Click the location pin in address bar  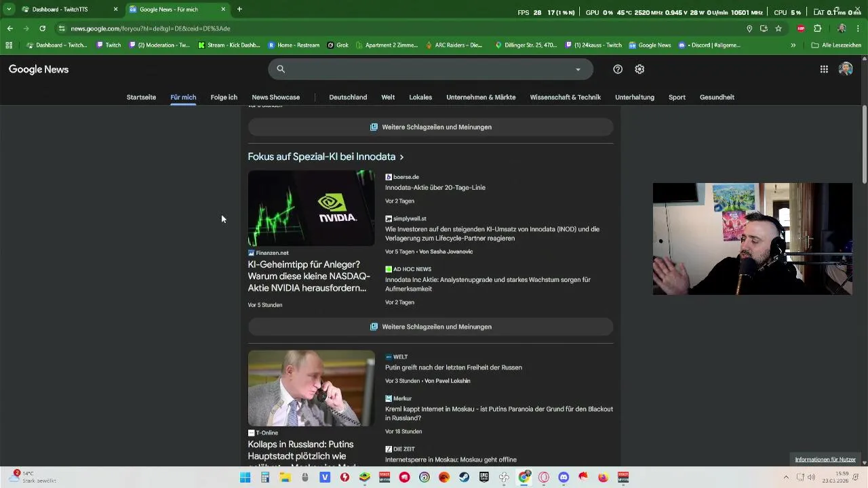click(749, 28)
